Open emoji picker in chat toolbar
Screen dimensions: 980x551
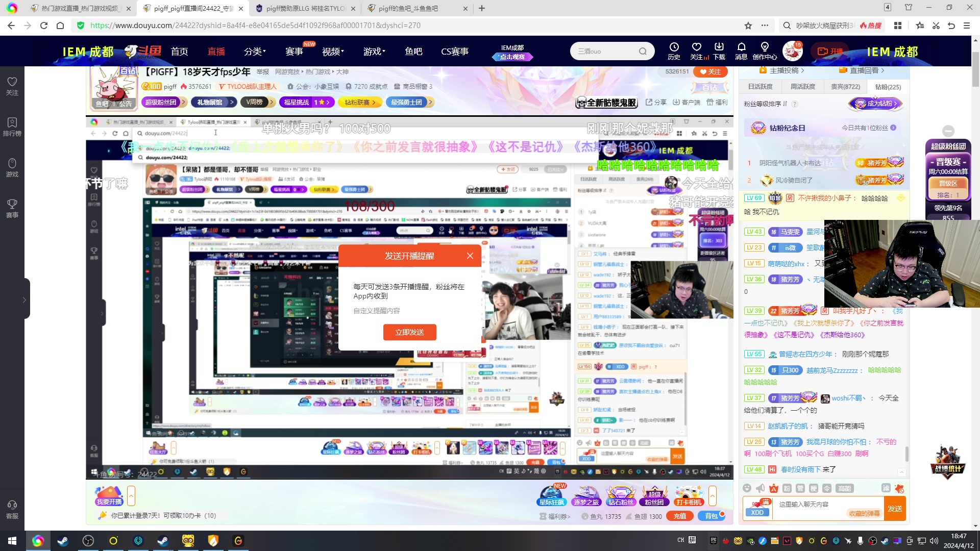(747, 488)
